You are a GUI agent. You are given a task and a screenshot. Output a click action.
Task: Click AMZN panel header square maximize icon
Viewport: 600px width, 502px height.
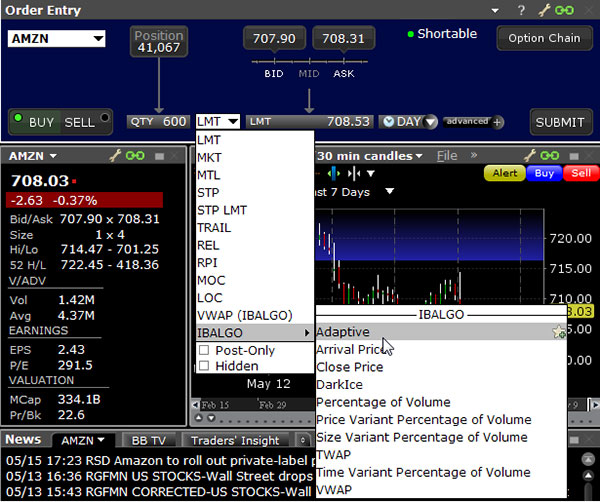click(x=160, y=156)
